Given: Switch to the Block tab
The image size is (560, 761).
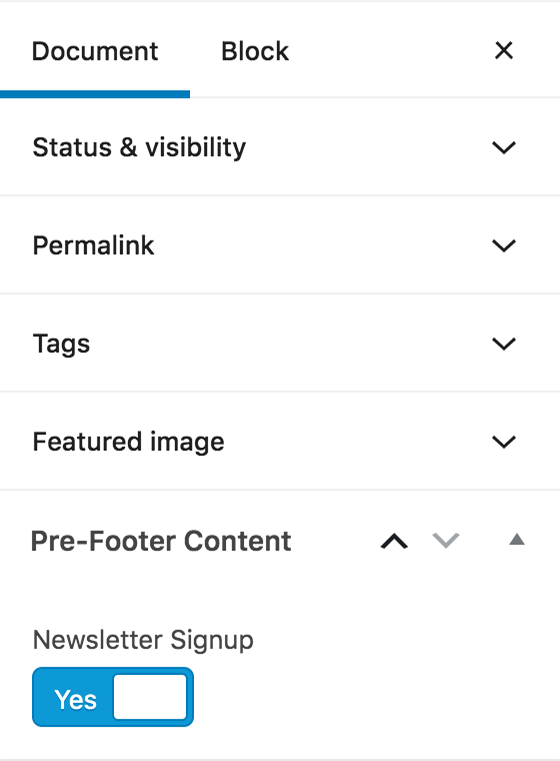Looking at the screenshot, I should (x=255, y=51).
